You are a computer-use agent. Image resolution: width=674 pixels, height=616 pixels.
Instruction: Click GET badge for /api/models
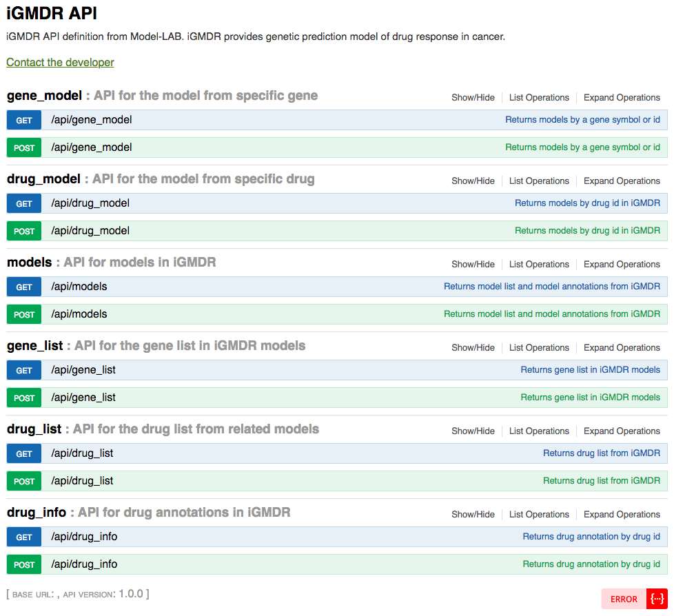pyautogui.click(x=24, y=287)
